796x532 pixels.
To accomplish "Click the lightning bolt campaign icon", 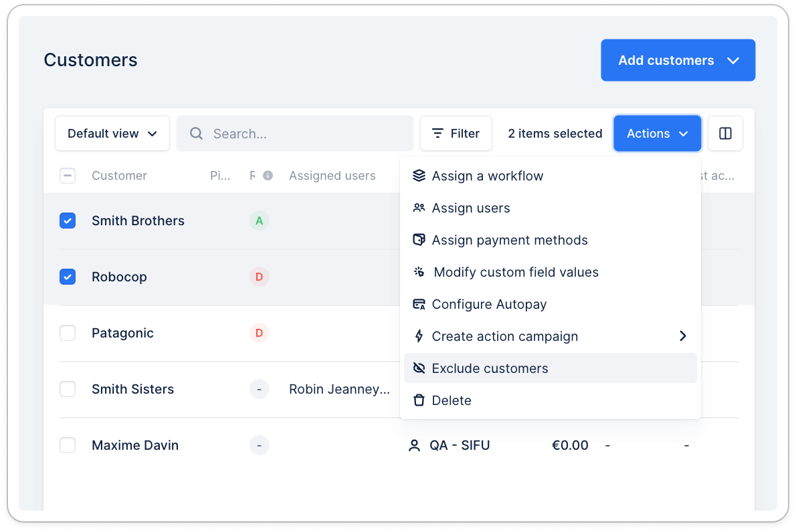I will click(419, 336).
